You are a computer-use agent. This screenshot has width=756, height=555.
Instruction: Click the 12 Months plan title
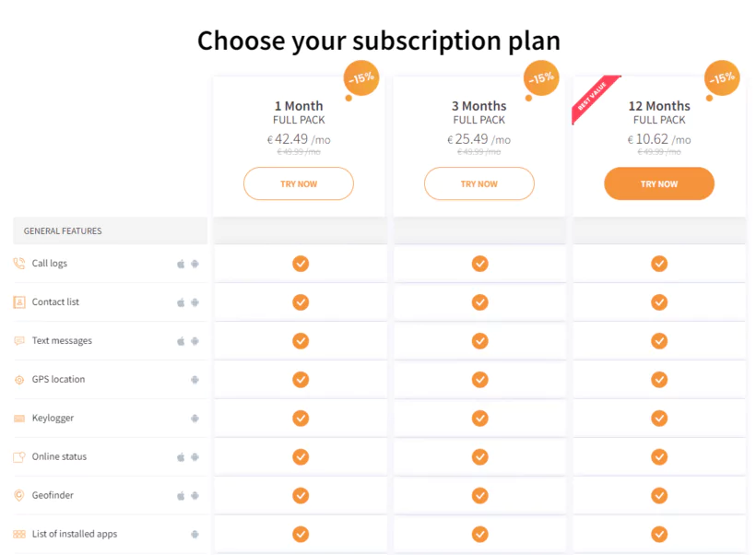tap(659, 106)
